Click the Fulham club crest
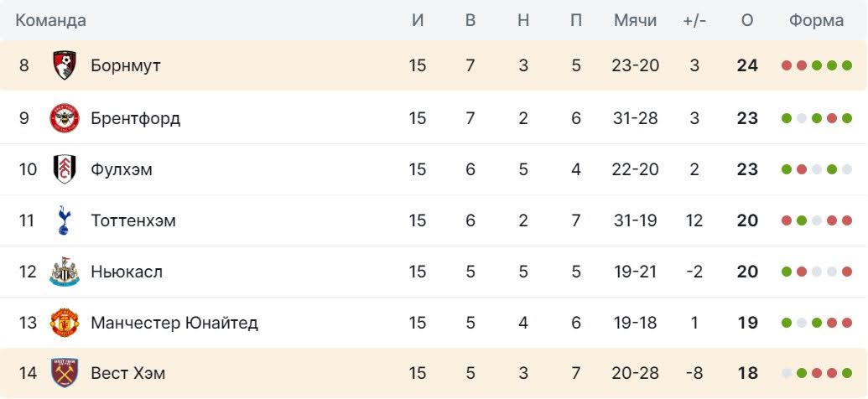Image resolution: width=868 pixels, height=399 pixels. 65,169
